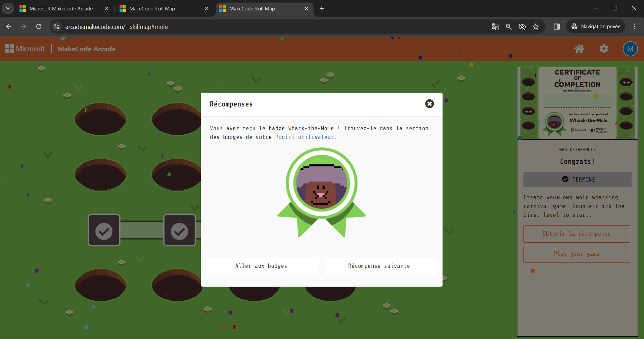The image size is (644, 339).
Task: Open the settings gear menu
Action: 603,49
